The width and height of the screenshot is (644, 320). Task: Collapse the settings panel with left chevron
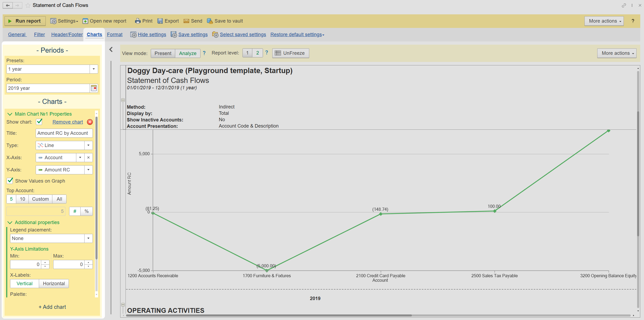pos(111,50)
